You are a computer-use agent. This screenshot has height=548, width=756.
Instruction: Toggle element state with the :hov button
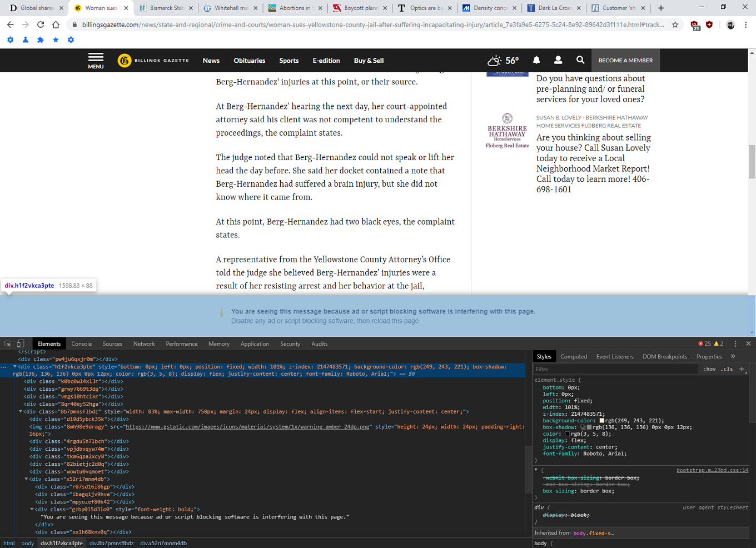pos(710,369)
